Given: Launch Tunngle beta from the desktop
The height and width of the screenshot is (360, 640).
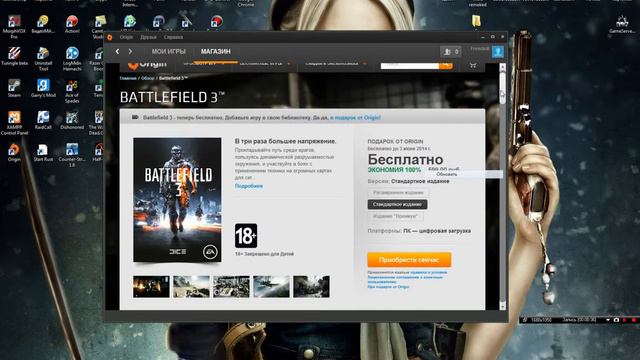Looking at the screenshot, I should [14, 56].
